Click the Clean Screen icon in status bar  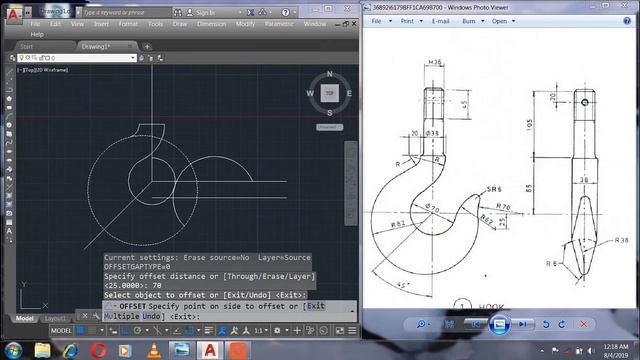[x=340, y=331]
